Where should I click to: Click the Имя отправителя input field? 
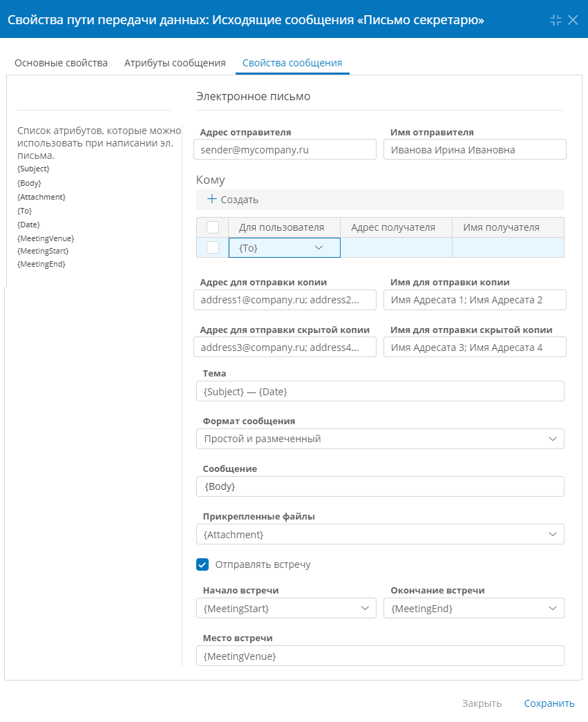[x=475, y=150]
